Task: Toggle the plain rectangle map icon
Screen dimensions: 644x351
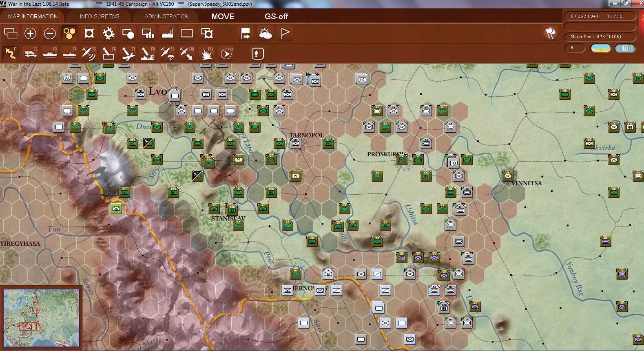Action: [187, 33]
